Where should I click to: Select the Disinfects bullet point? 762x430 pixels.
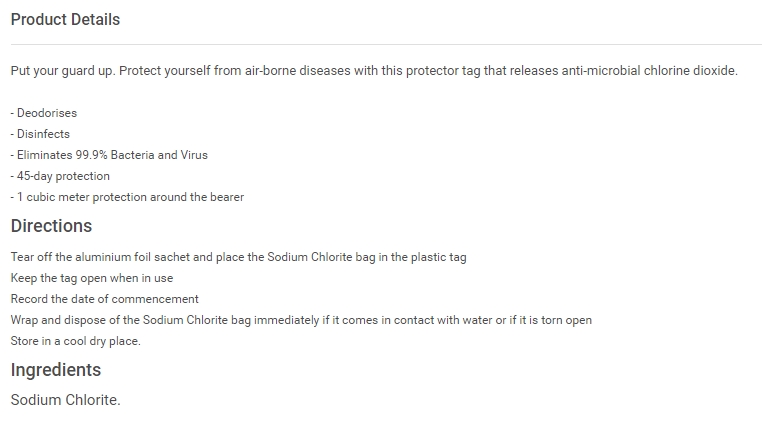tap(41, 134)
